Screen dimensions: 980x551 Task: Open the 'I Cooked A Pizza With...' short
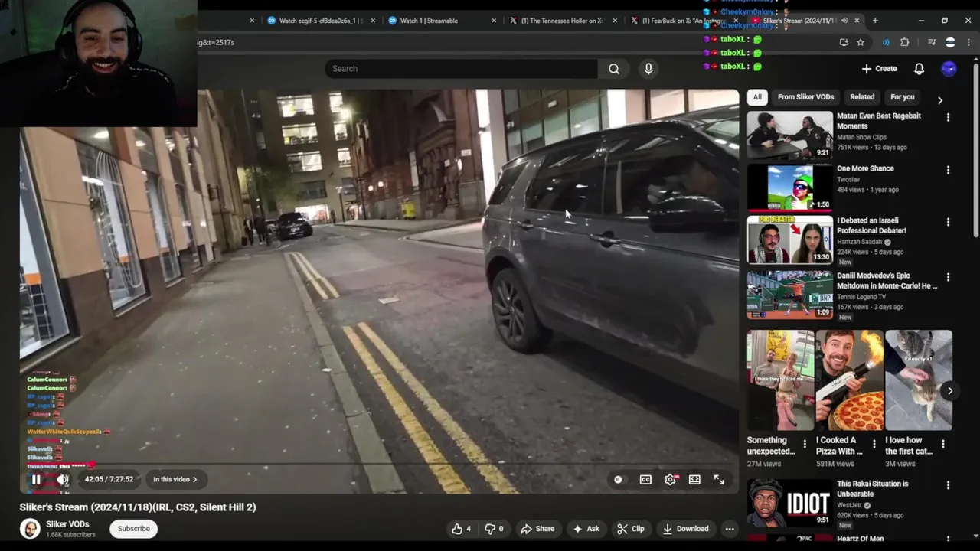point(850,380)
